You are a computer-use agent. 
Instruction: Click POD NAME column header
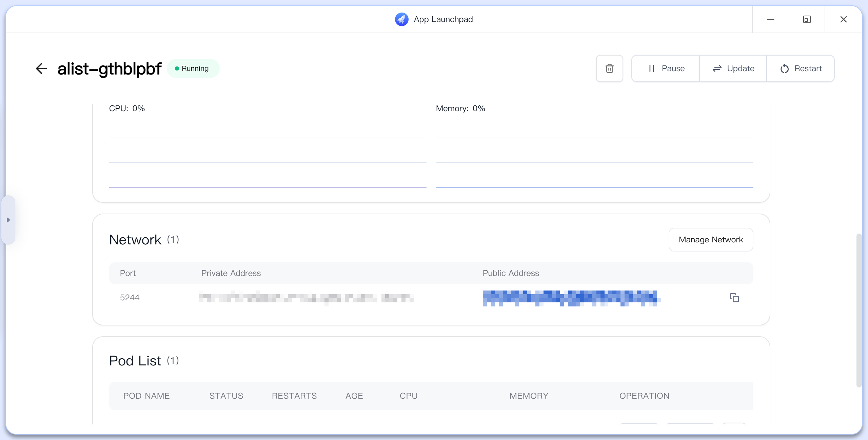[x=146, y=396]
